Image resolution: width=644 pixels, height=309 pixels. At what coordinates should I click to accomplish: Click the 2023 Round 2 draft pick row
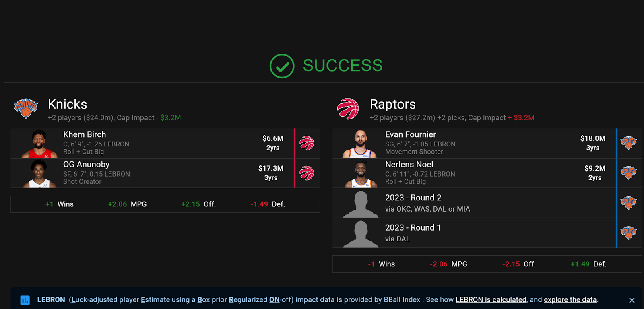pos(475,203)
